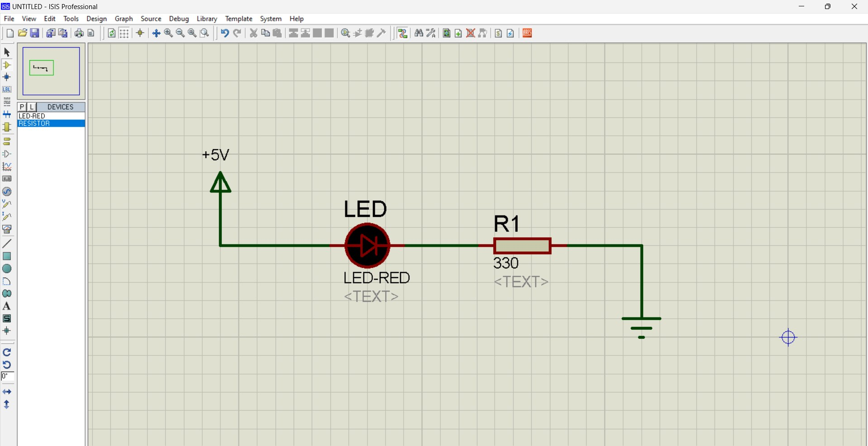Open the Library menu
Image resolution: width=868 pixels, height=446 pixels.
[x=207, y=19]
